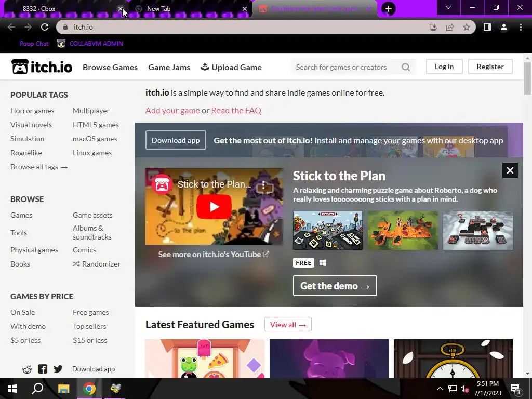532x399 pixels.
Task: Open the Chrome profile icon
Action: (x=504, y=27)
